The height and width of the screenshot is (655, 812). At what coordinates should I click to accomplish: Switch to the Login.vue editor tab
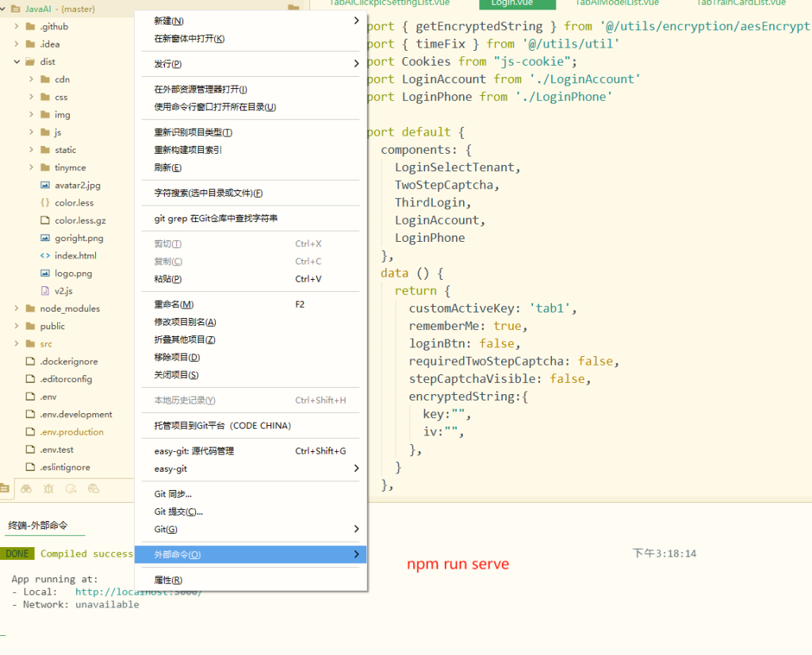[x=511, y=3]
